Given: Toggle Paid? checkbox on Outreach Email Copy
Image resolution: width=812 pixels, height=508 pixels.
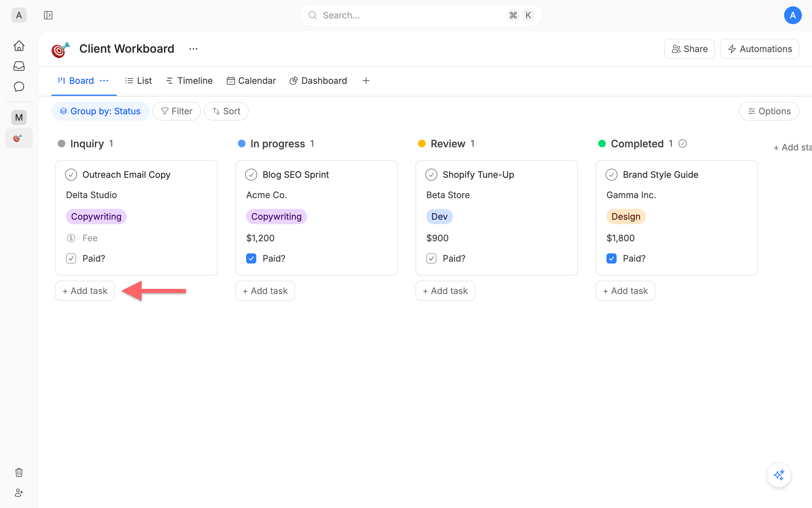Looking at the screenshot, I should coord(71,258).
